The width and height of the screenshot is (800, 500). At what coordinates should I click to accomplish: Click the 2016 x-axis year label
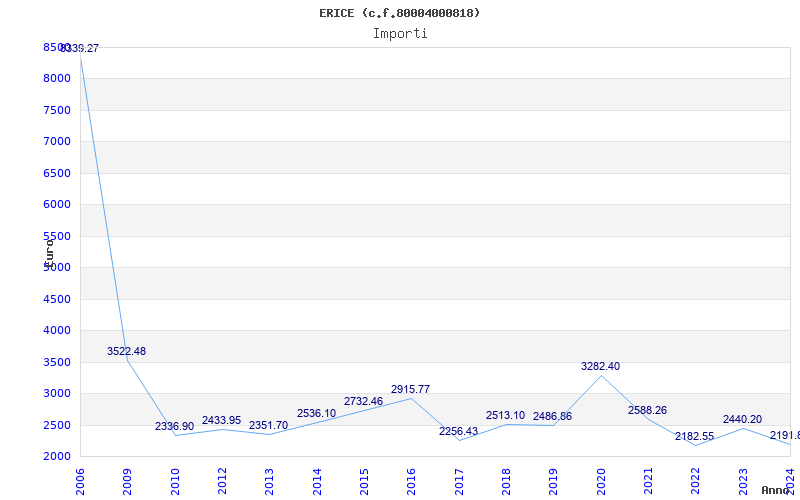tap(411, 481)
